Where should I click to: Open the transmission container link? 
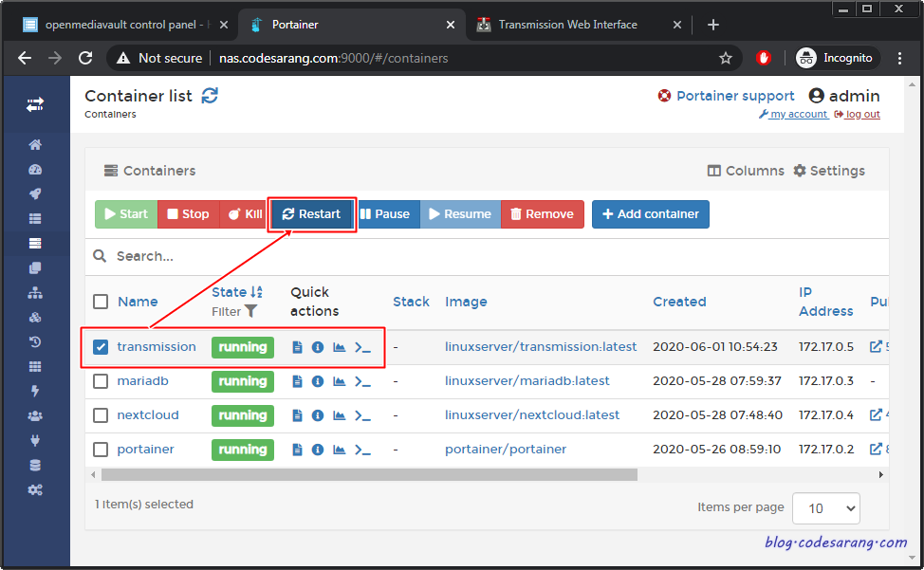pyautogui.click(x=157, y=347)
